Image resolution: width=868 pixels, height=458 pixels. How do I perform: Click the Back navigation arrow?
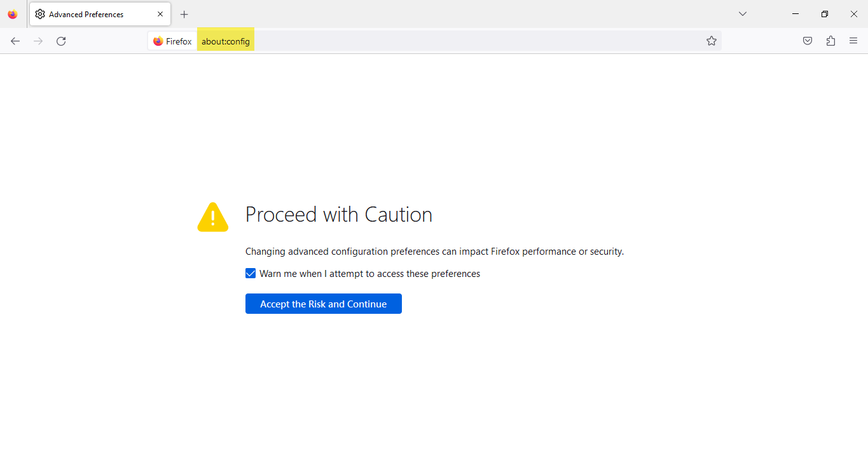pyautogui.click(x=15, y=41)
